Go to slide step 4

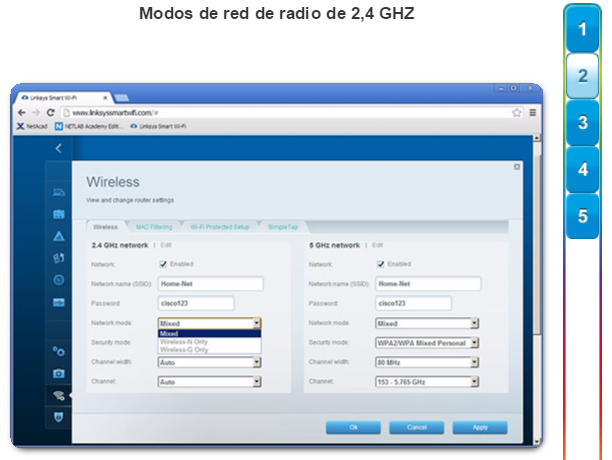582,169
